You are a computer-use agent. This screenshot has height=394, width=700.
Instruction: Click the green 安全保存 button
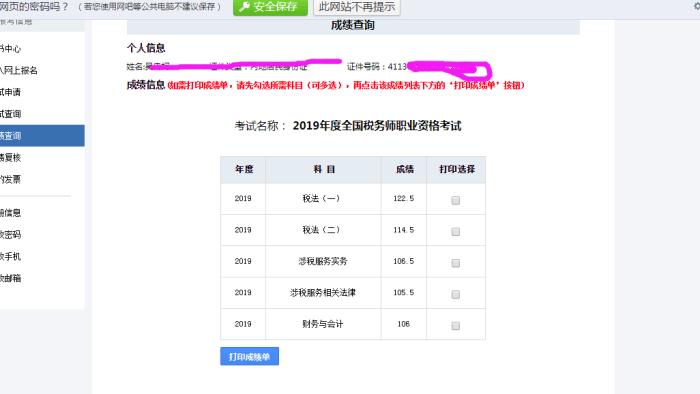click(270, 7)
